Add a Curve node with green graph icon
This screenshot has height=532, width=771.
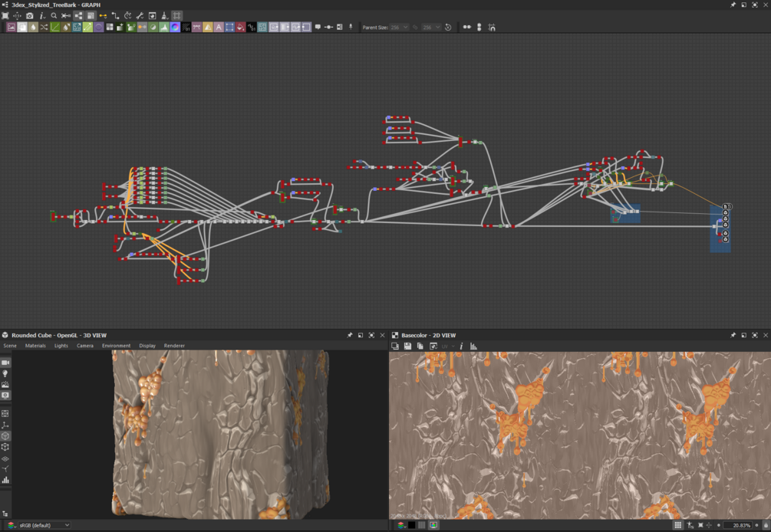click(55, 28)
